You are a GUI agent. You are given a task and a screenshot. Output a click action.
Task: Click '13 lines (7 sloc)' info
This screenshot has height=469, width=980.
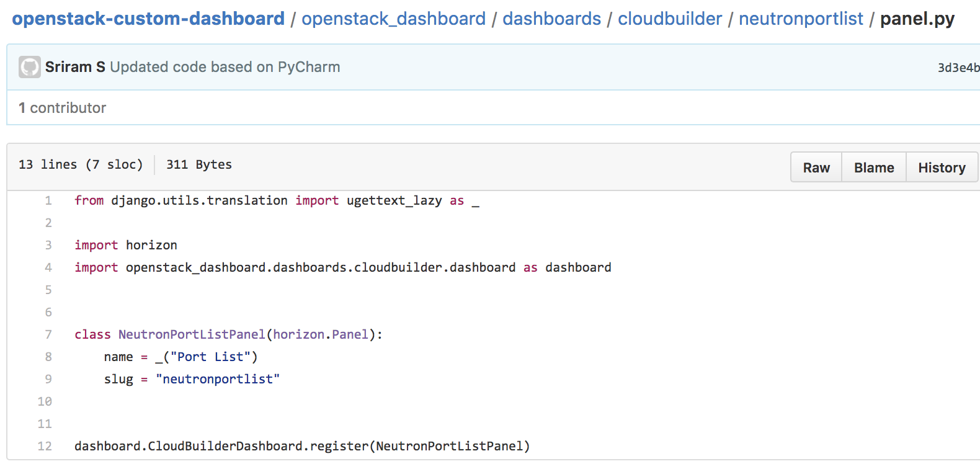click(81, 164)
